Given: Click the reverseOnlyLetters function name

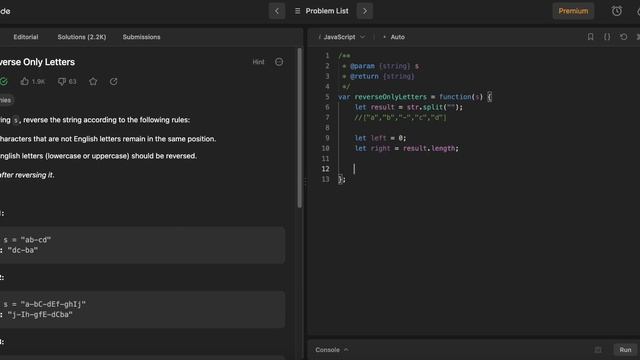Looking at the screenshot, I should coord(390,97).
